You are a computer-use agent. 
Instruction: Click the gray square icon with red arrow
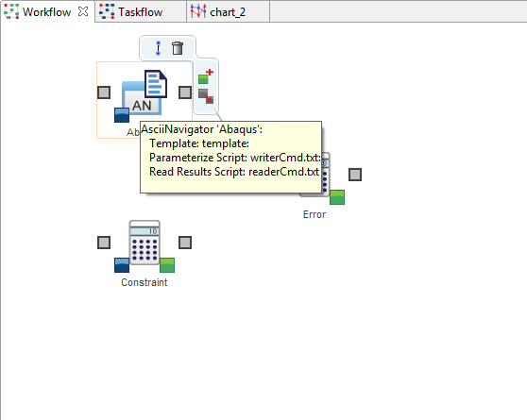(x=206, y=96)
